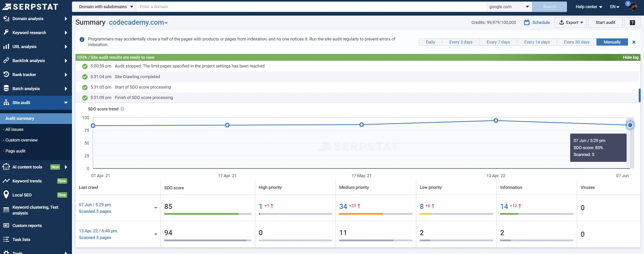Open the Schedule calendar icon
Viewport: 644px width, 254px height.
pos(527,22)
